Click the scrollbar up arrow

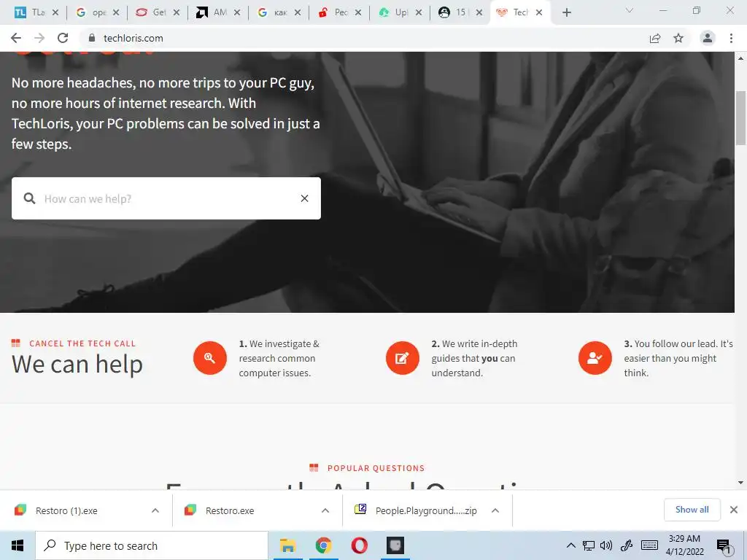pos(741,58)
